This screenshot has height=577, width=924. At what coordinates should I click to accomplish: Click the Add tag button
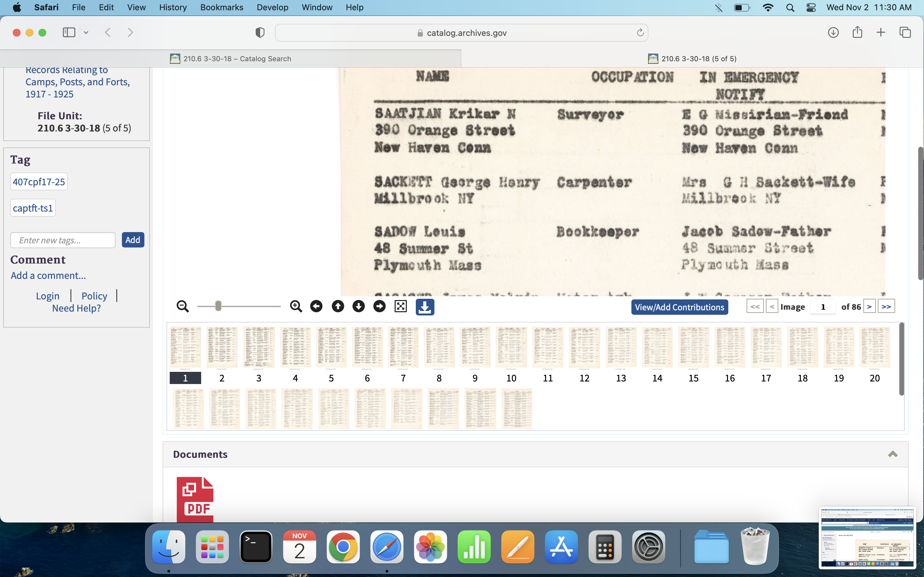[x=133, y=240]
